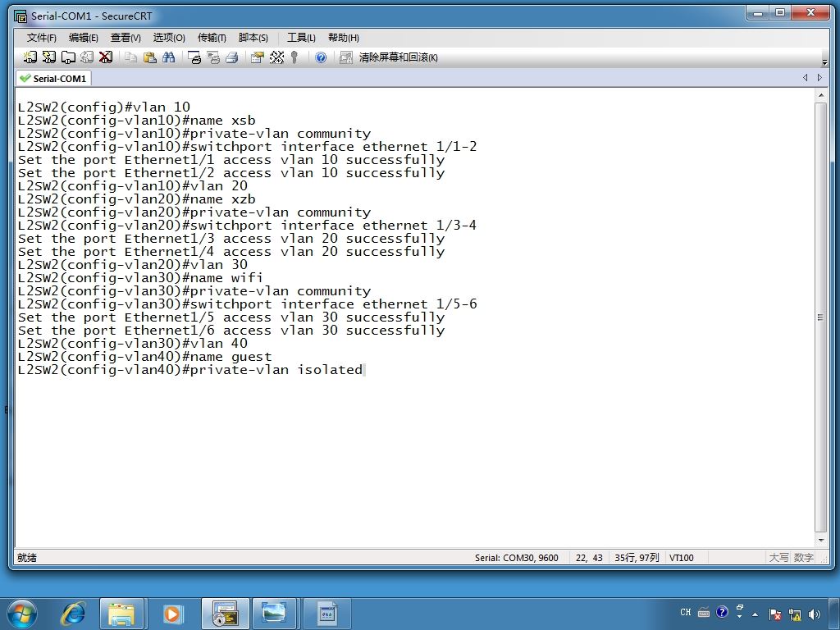Image resolution: width=840 pixels, height=630 pixels.
Task: Show hidden tray icons arrow
Action: click(756, 614)
